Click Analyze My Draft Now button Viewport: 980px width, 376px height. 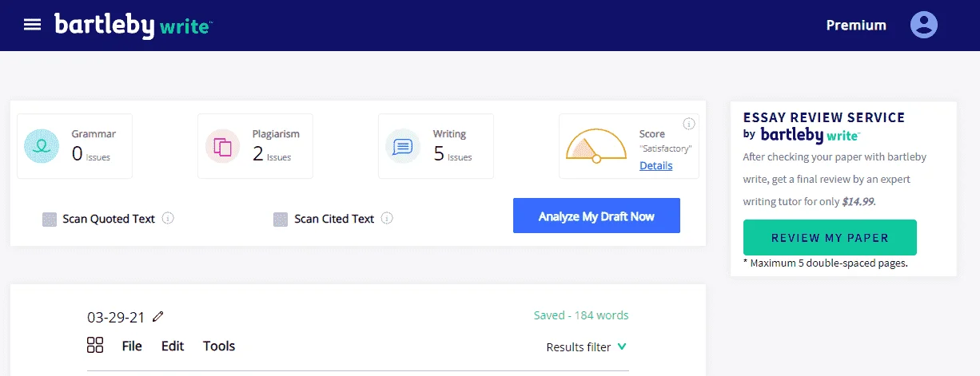596,216
